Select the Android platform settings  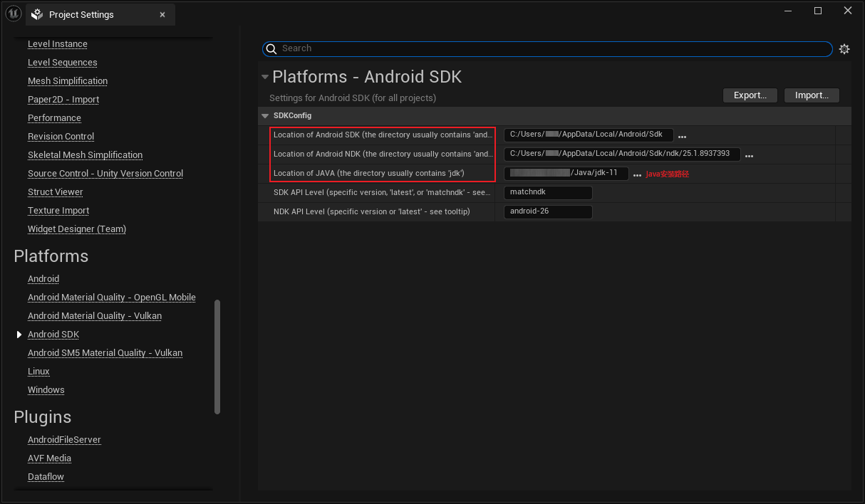click(x=43, y=279)
